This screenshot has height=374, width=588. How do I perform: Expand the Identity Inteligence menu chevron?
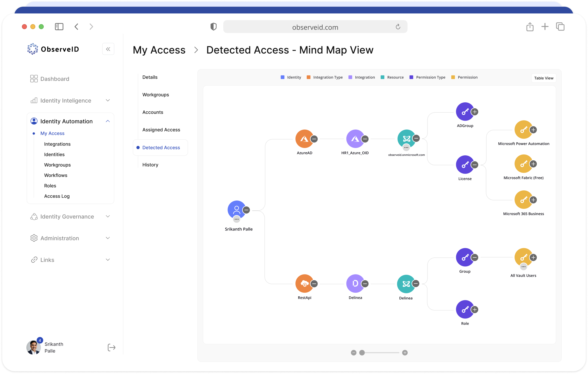[x=108, y=100]
